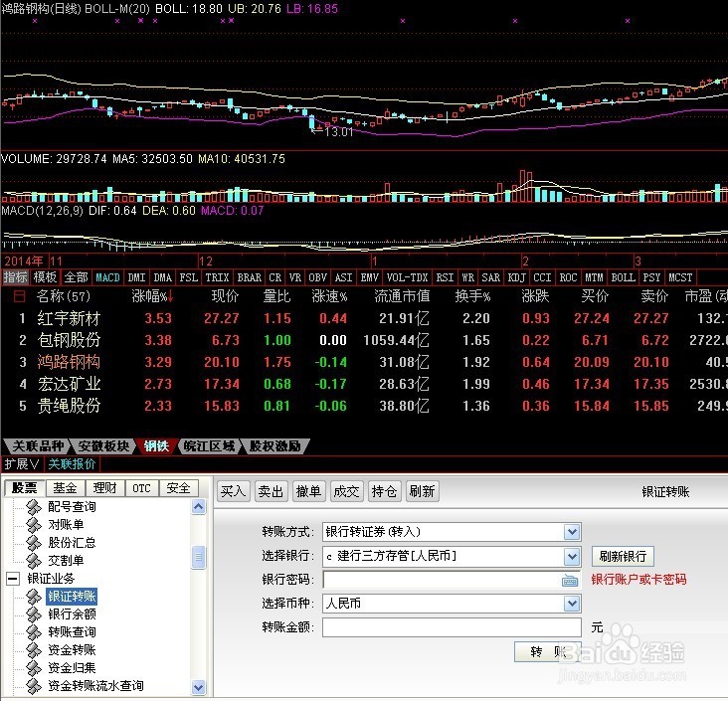
Task: Sort by the 涨幅% column header
Action: point(152,296)
